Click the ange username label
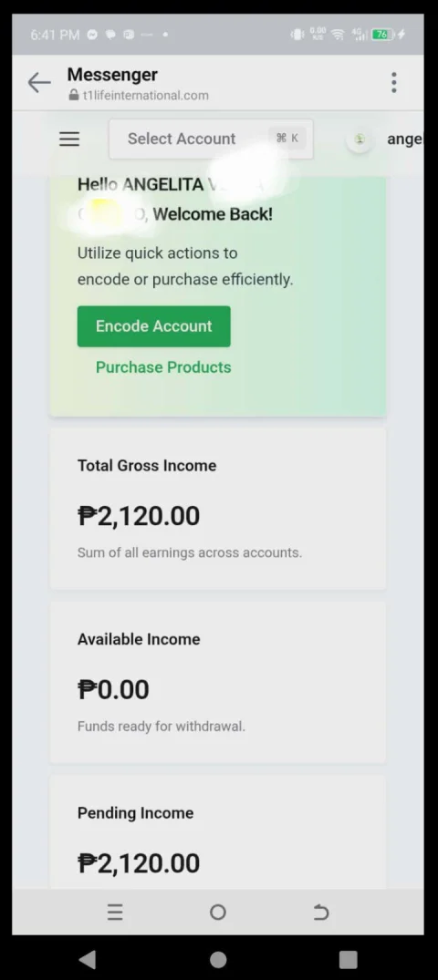 (x=405, y=139)
